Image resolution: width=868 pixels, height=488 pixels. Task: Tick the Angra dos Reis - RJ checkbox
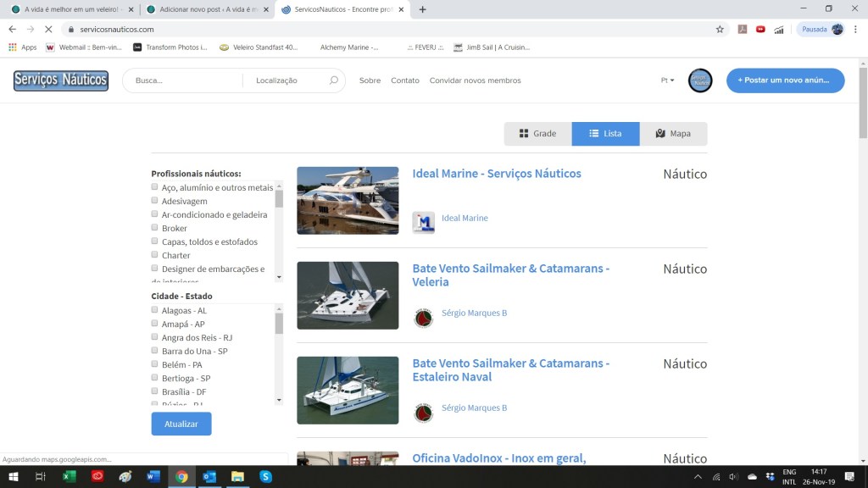(x=154, y=337)
